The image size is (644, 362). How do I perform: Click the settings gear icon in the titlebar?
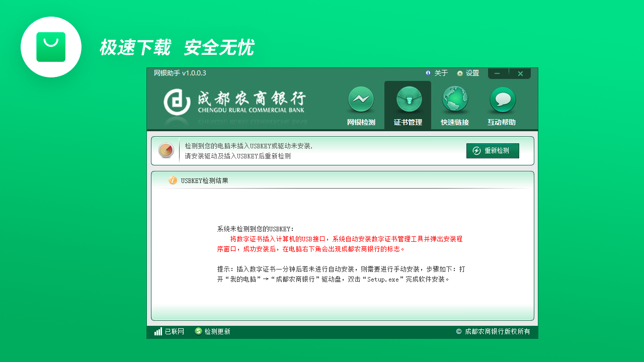459,73
